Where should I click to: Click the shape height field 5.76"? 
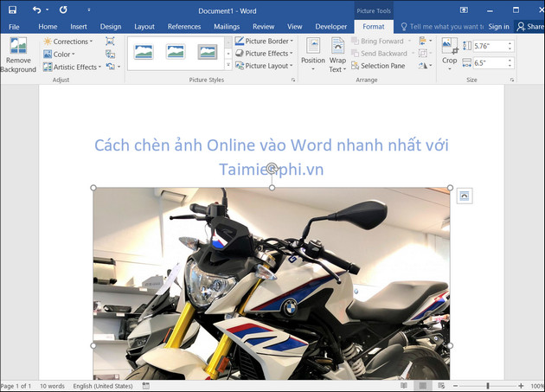tap(490, 46)
